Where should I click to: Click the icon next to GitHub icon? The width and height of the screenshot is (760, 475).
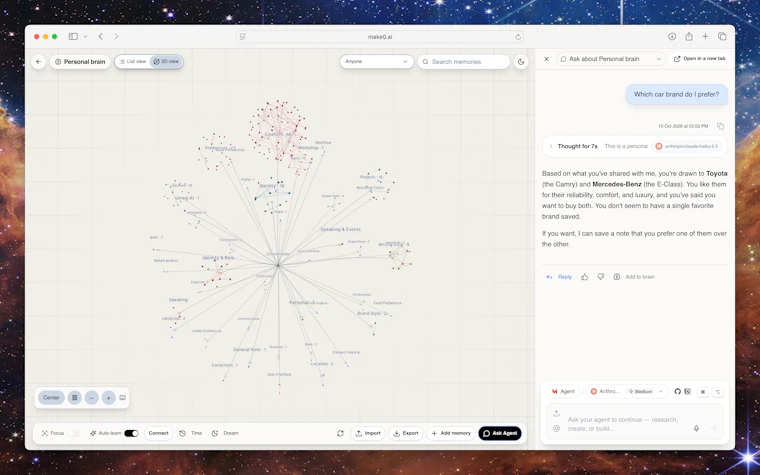[x=688, y=391]
